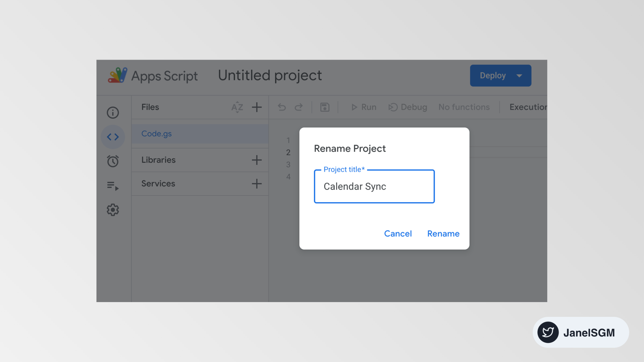Confirm with the Rename button
The width and height of the screenshot is (644, 362).
coord(443,234)
